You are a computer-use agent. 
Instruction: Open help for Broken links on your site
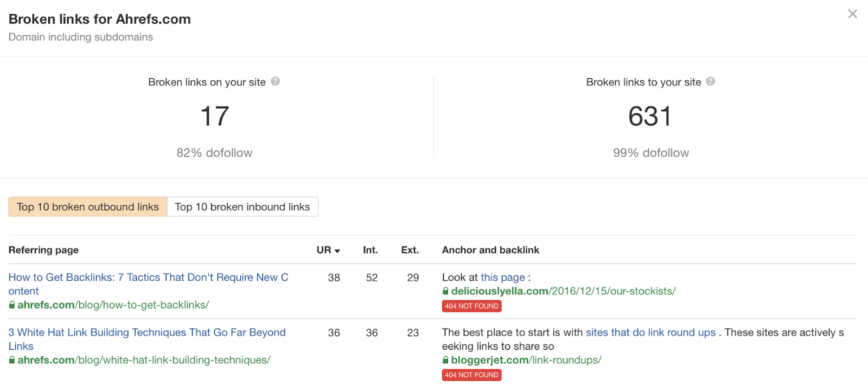tap(276, 81)
